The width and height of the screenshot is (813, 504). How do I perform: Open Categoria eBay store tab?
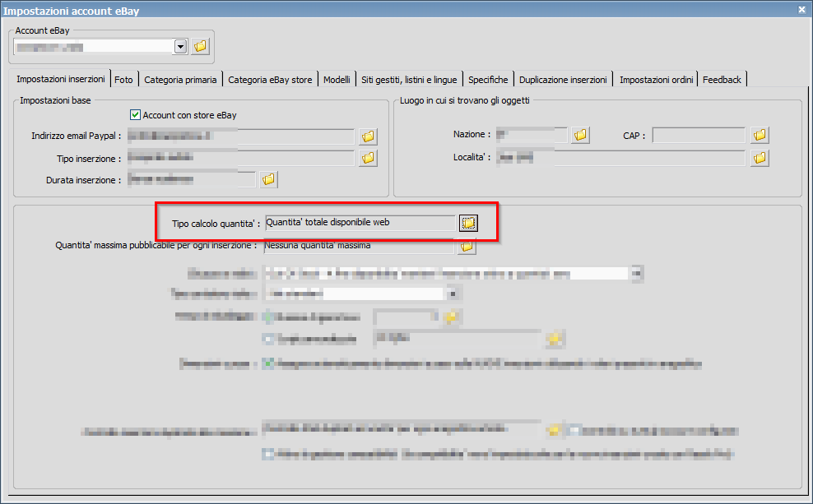click(270, 80)
